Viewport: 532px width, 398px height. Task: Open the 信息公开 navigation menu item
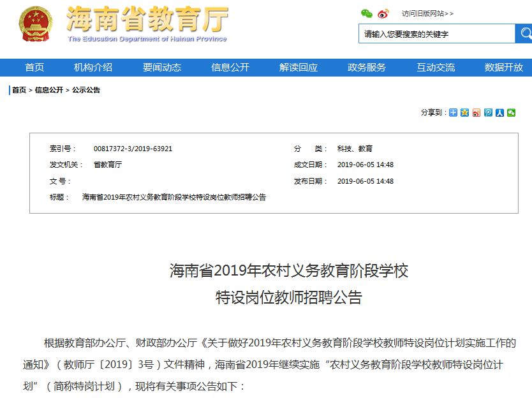point(230,68)
